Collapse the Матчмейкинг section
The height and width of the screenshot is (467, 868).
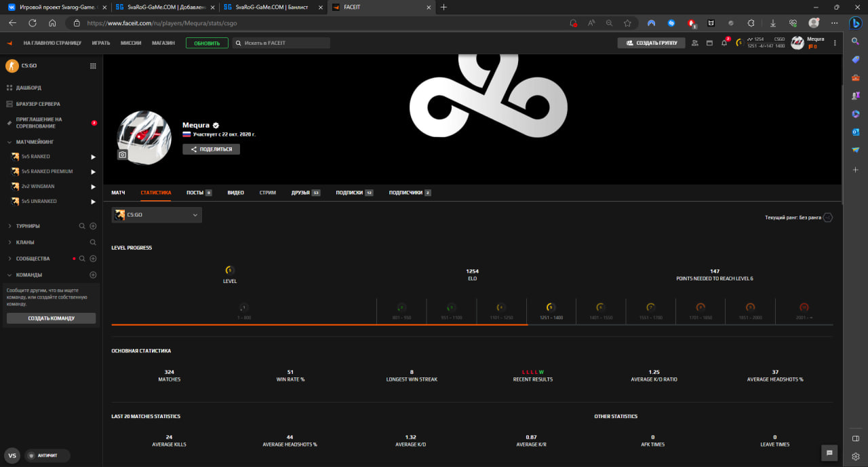9,142
